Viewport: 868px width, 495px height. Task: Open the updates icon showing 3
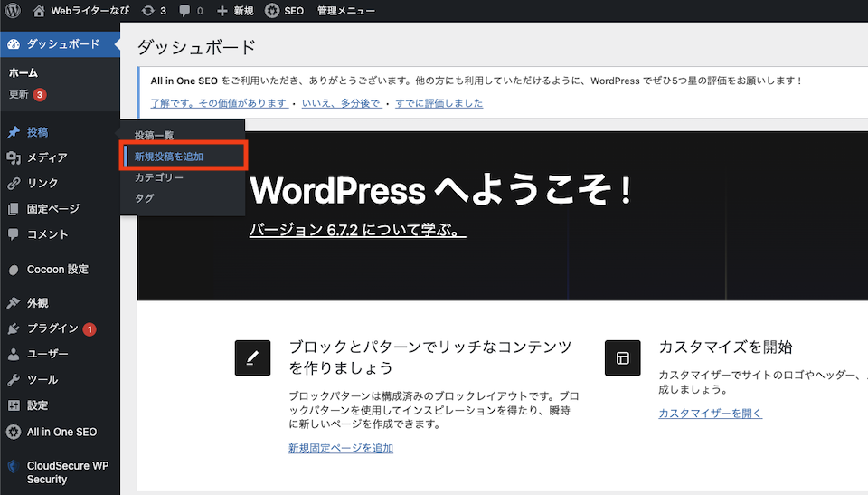[147, 11]
